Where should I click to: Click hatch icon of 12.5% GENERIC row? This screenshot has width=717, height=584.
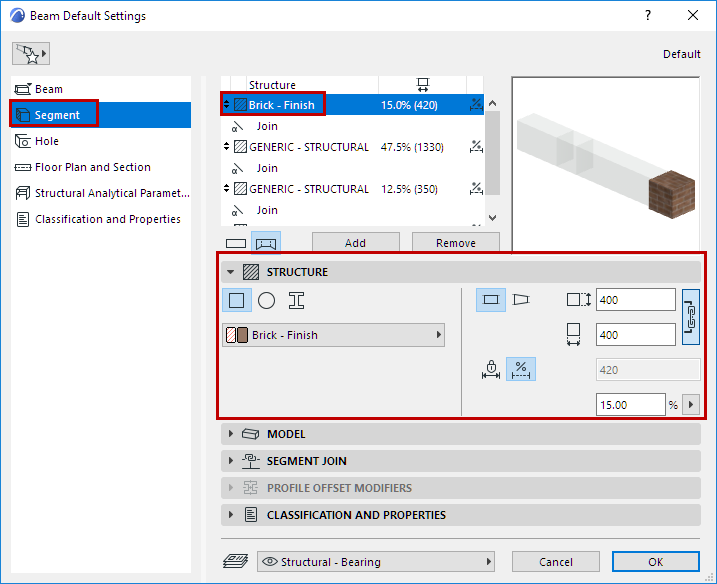coord(241,189)
